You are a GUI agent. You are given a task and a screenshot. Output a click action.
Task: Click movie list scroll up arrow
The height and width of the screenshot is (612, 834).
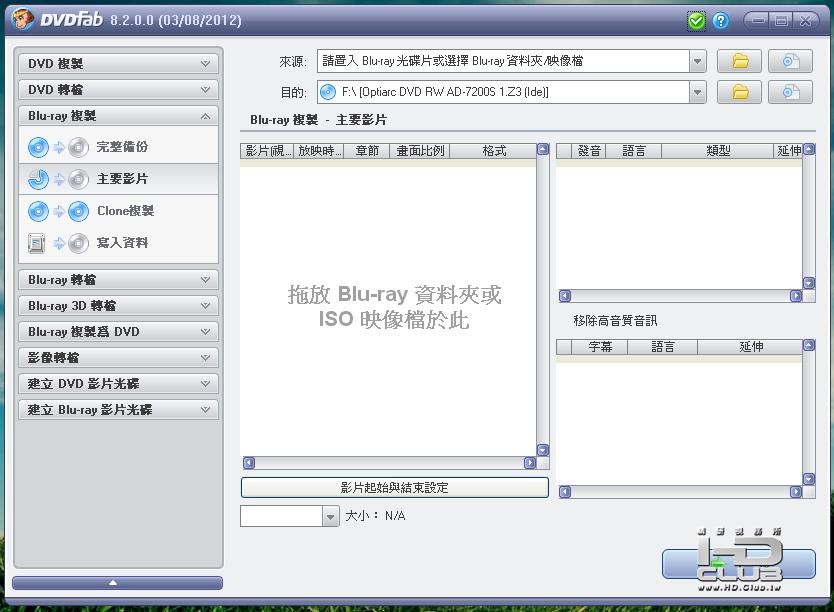[543, 149]
